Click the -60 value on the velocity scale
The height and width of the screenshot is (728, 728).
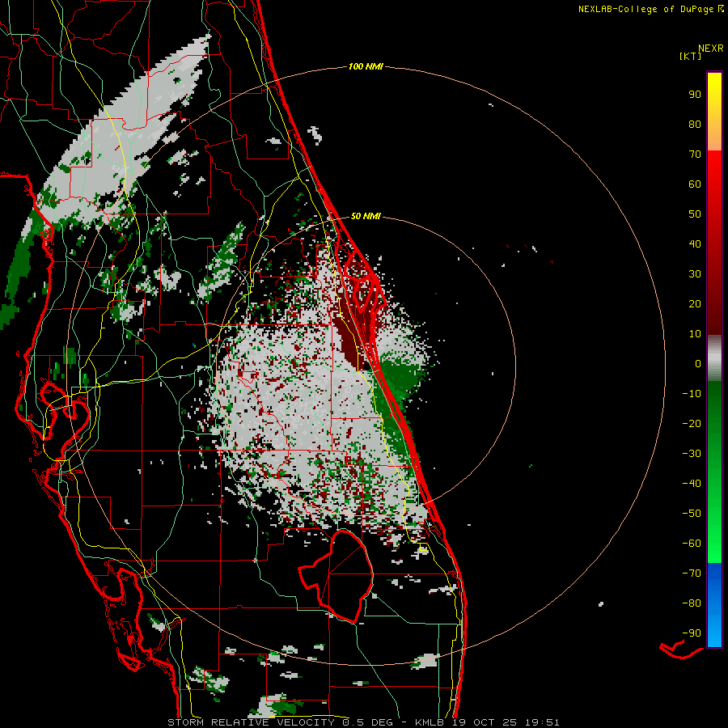point(692,544)
